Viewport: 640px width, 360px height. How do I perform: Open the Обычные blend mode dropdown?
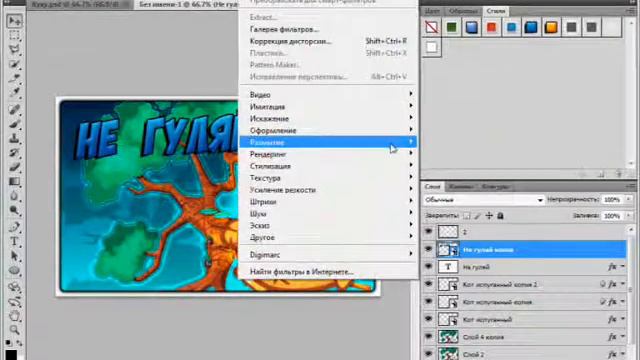pos(484,200)
